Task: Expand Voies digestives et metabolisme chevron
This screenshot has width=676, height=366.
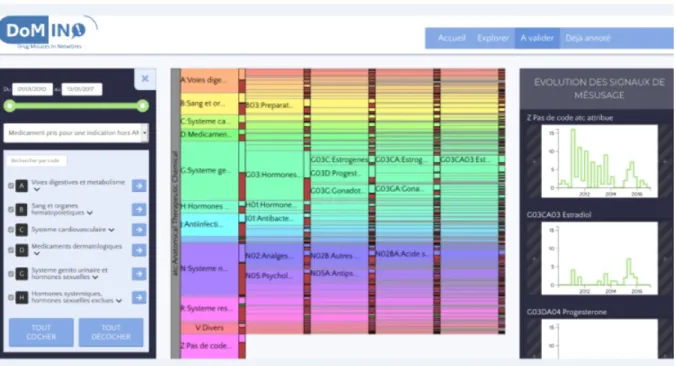Action: [x=37, y=190]
